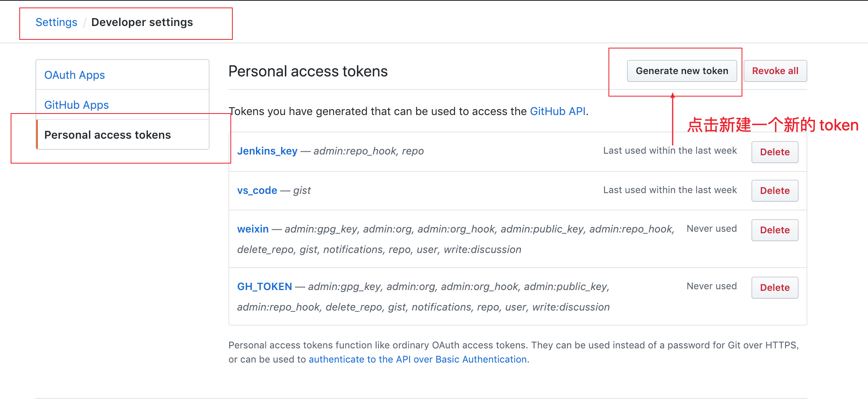Click the Revoke all button
Image resolution: width=868 pixels, height=402 pixels.
pos(775,71)
